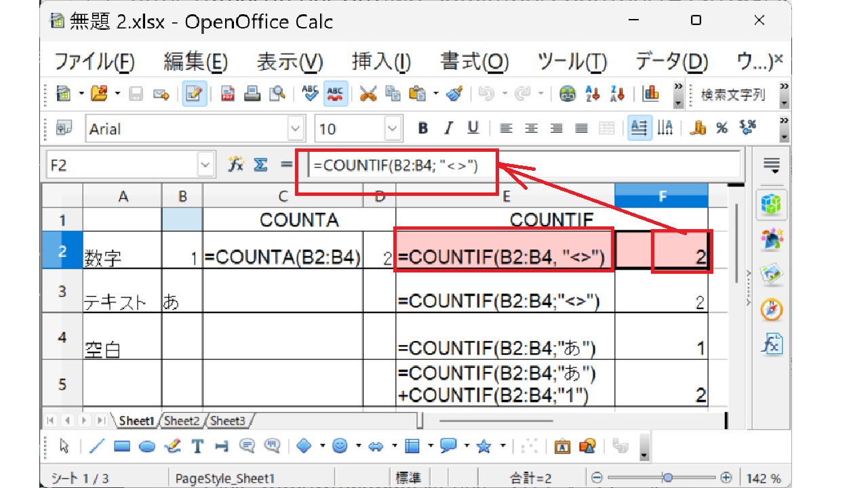This screenshot has width=868, height=488.
Task: Zoom out with the minus button
Action: 597,477
